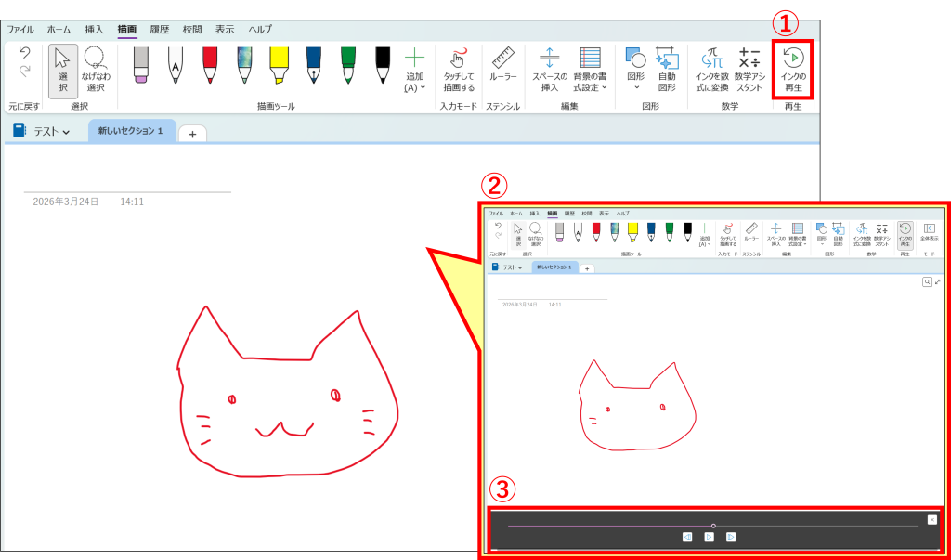The height and width of the screenshot is (560, 951).
Task: Toggle タッチして描画する (draw with touch) in the main ribbon
Action: pyautogui.click(x=459, y=70)
